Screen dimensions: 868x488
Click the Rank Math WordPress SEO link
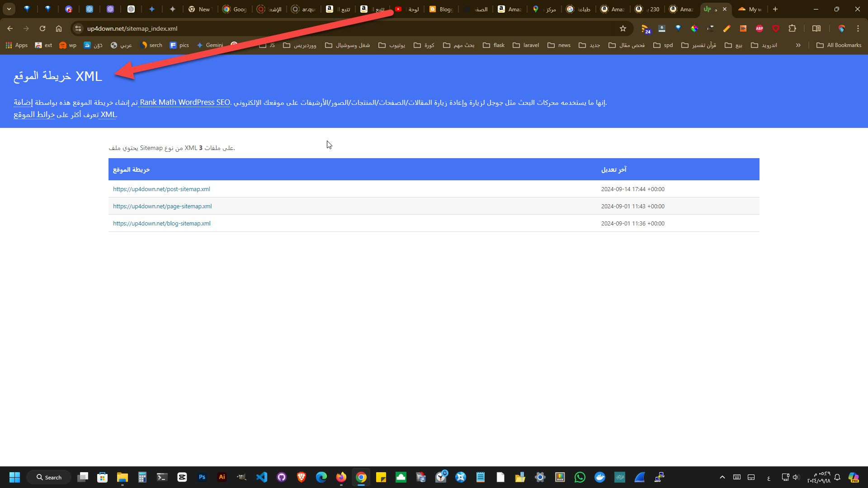pos(185,103)
